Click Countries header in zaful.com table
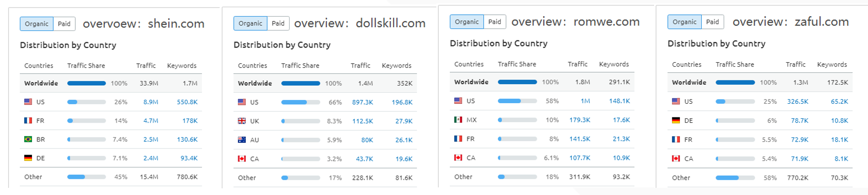Image resolution: width=868 pixels, height=195 pixels. click(x=686, y=65)
